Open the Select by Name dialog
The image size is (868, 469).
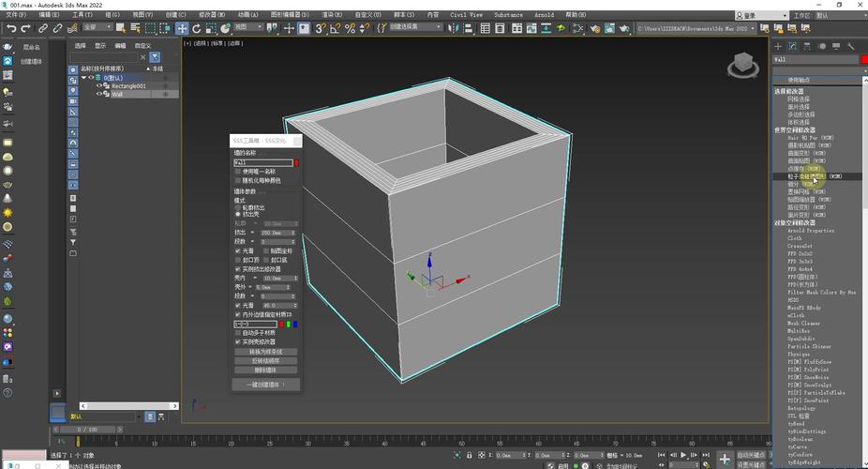[x=135, y=28]
